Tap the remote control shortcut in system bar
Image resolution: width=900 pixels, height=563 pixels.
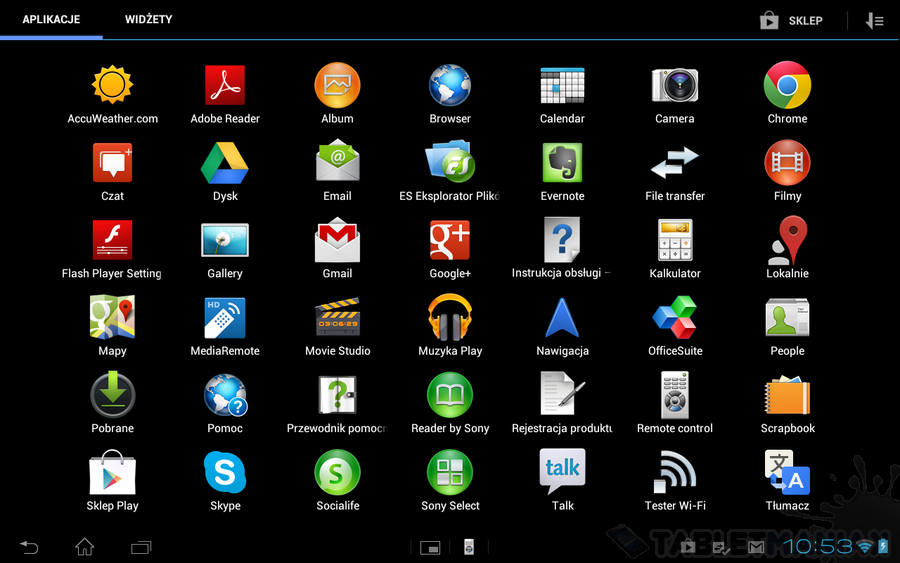[469, 547]
